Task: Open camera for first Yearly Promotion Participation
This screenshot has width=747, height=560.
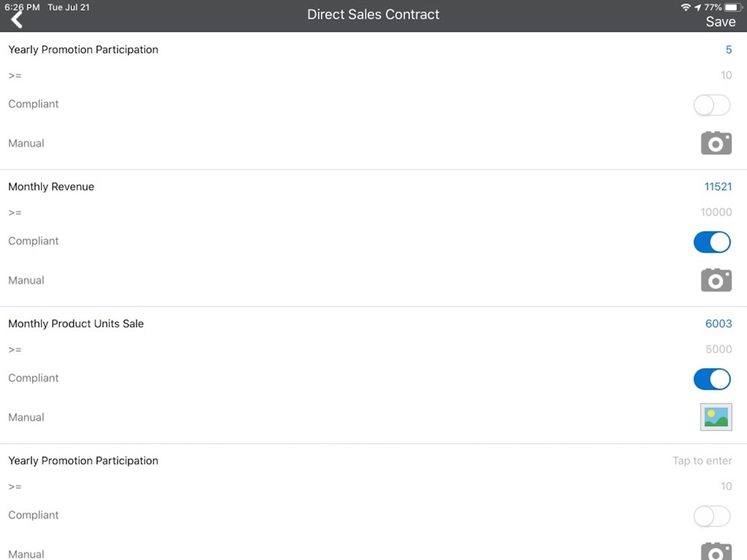Action: tap(716, 143)
